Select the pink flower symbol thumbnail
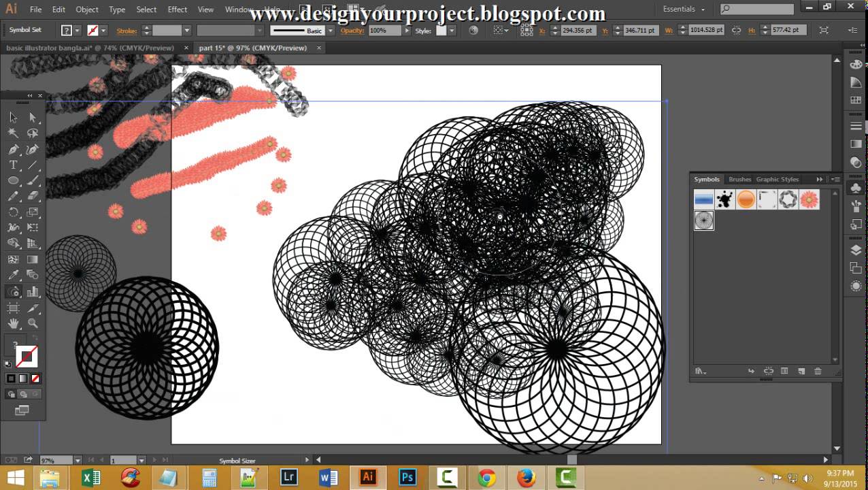The image size is (868, 490). pyautogui.click(x=809, y=199)
